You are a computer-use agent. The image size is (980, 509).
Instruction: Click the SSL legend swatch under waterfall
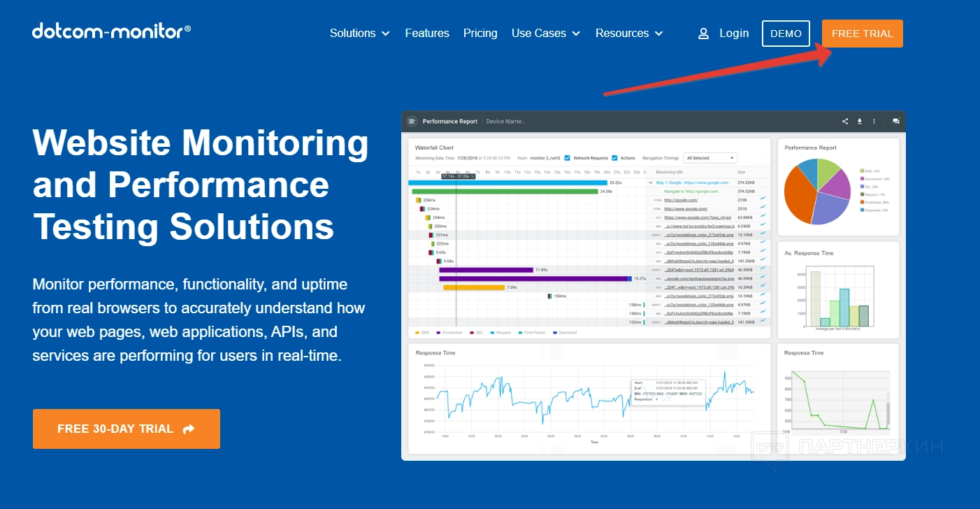[472, 332]
